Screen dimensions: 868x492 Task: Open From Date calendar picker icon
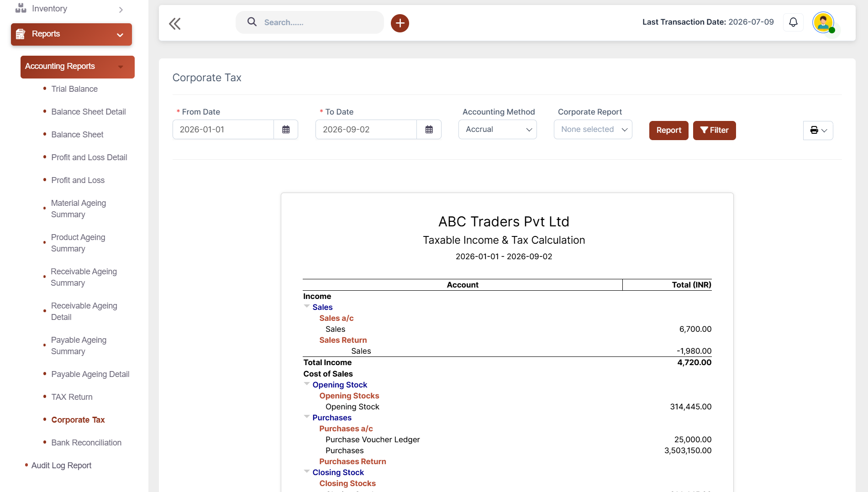pos(286,130)
